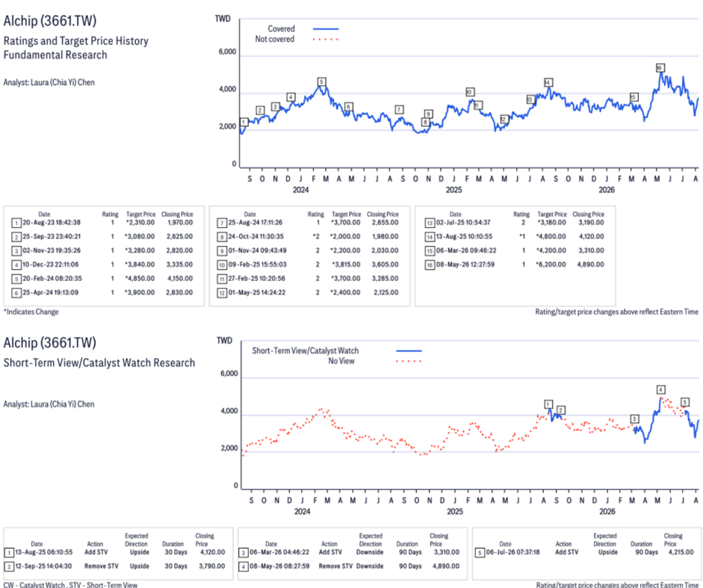
Task: Select closing price '3,790.00'
Action: (x=212, y=566)
